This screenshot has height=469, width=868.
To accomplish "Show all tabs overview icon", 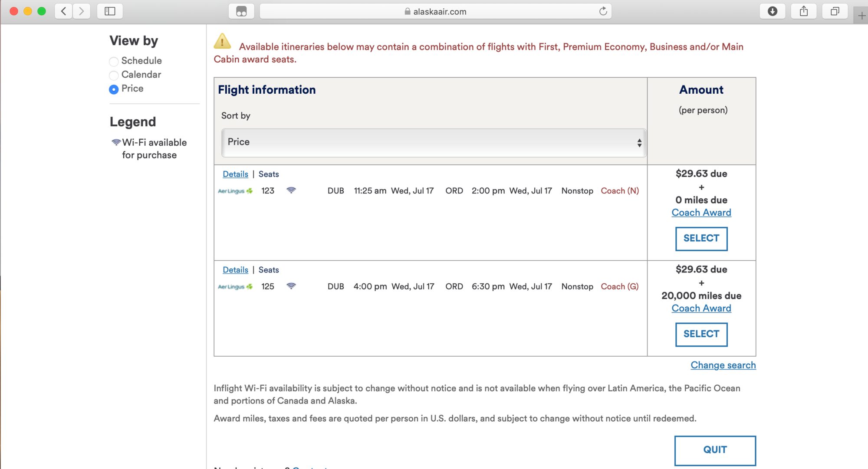I will coord(835,11).
